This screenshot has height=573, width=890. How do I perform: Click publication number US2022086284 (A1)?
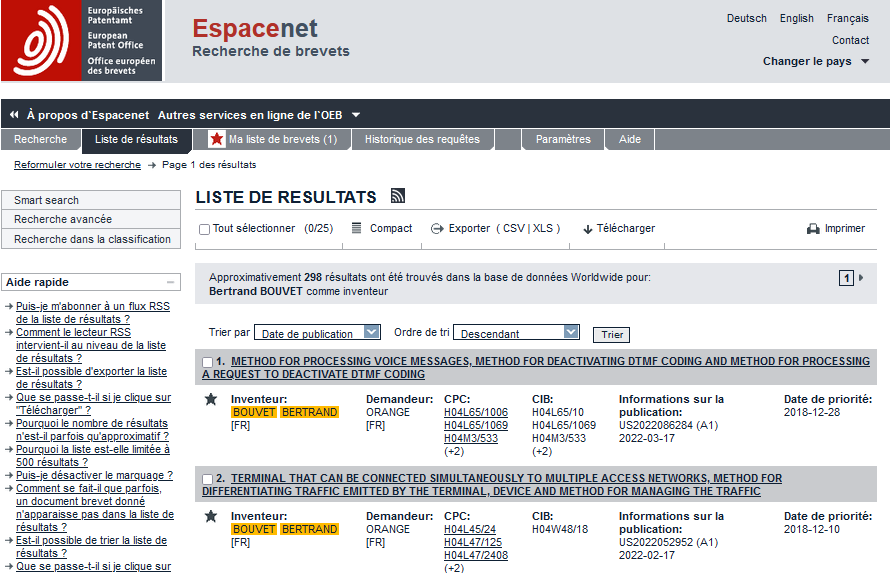tap(668, 425)
